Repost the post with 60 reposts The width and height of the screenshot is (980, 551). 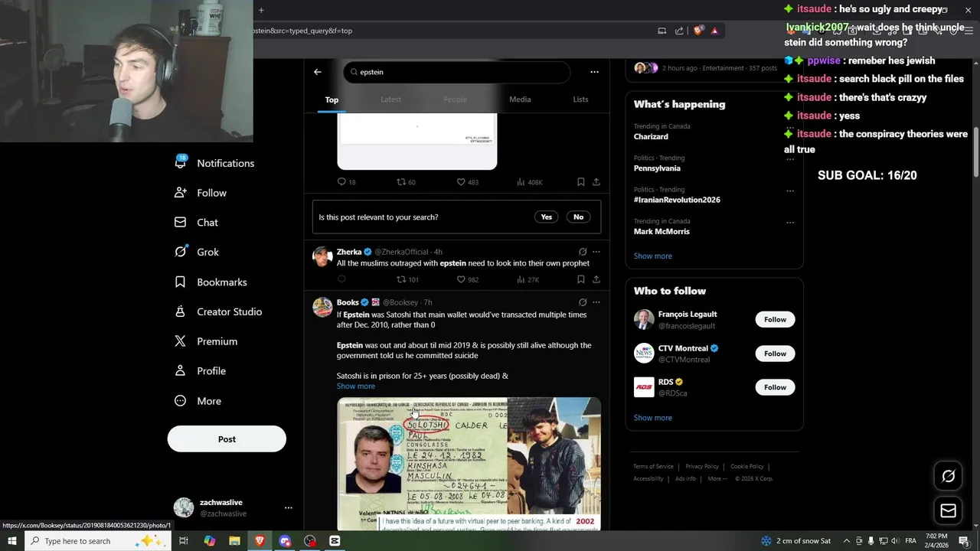pos(406,182)
